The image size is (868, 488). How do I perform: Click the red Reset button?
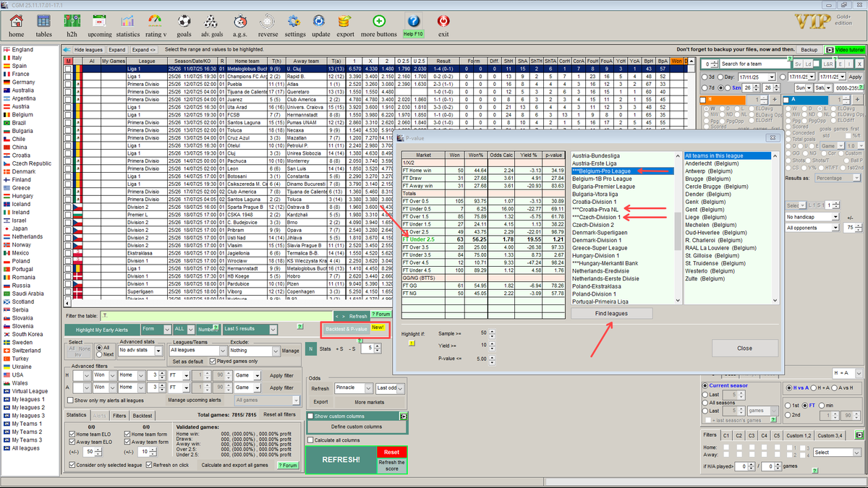tap(391, 452)
